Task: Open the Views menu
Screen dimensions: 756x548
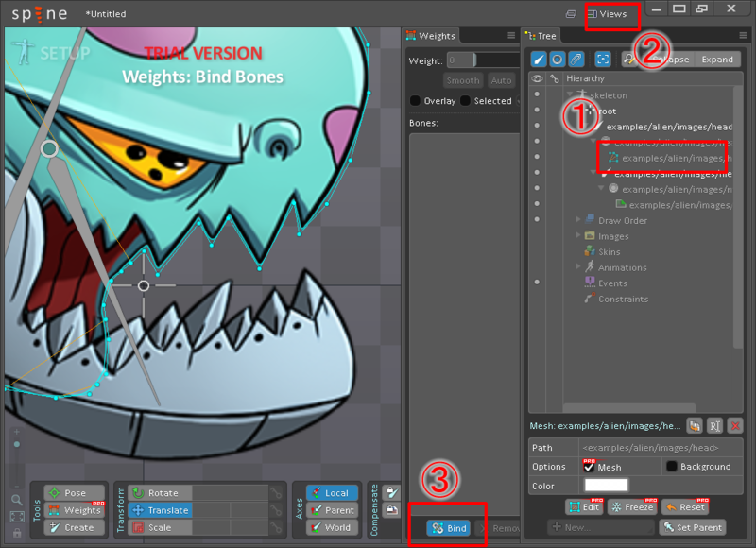Action: [x=608, y=14]
